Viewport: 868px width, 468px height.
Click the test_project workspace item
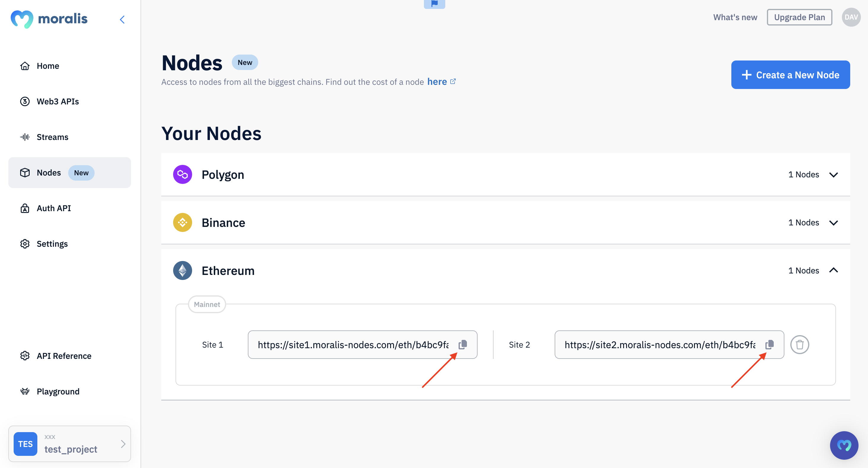point(69,444)
